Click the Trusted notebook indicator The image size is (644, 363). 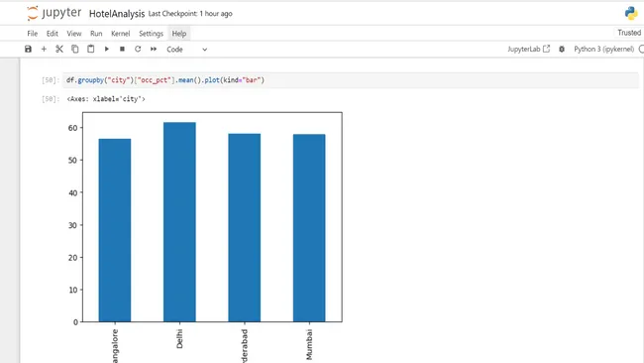629,33
